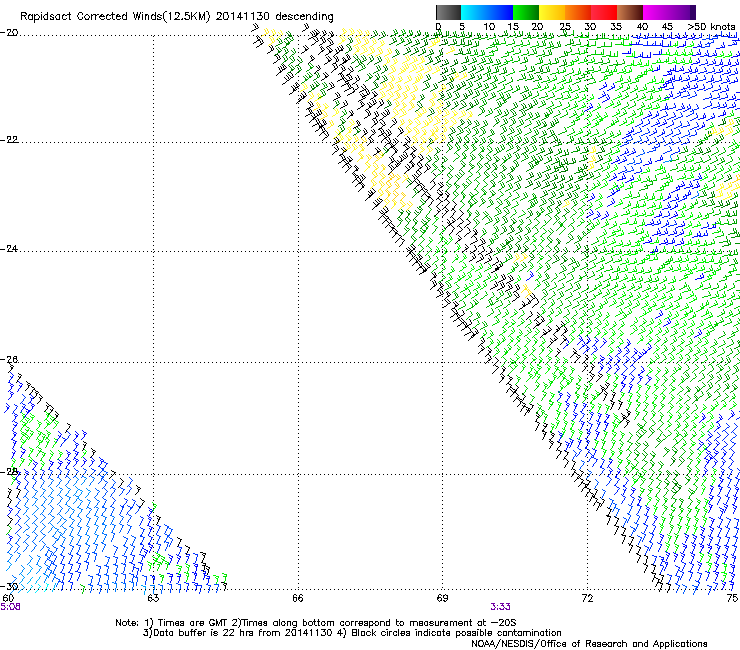Click the '-22' latitude axis label
Image resolution: width=740 pixels, height=650 pixels.
[9, 140]
